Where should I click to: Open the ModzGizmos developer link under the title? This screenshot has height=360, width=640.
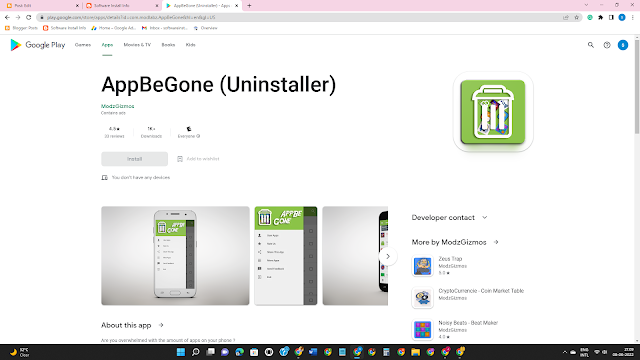(118, 106)
